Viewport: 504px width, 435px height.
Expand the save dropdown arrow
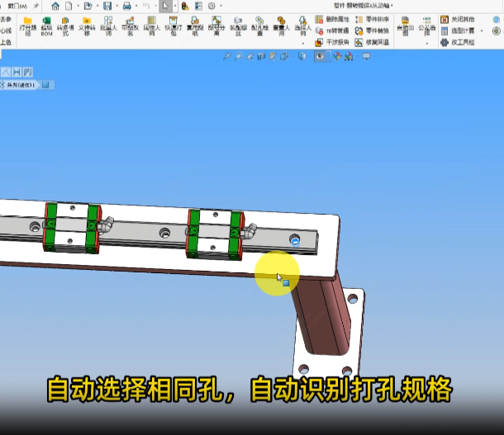pos(116,6)
